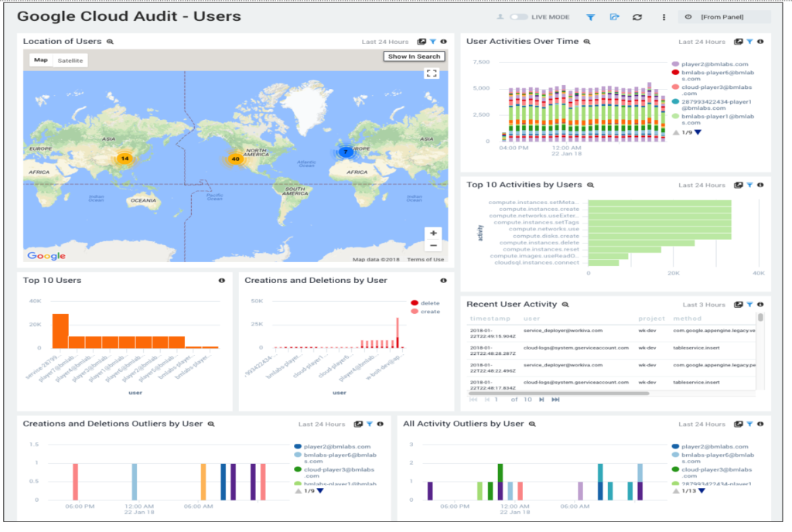
Task: Sort by the user column header
Action: (x=532, y=319)
